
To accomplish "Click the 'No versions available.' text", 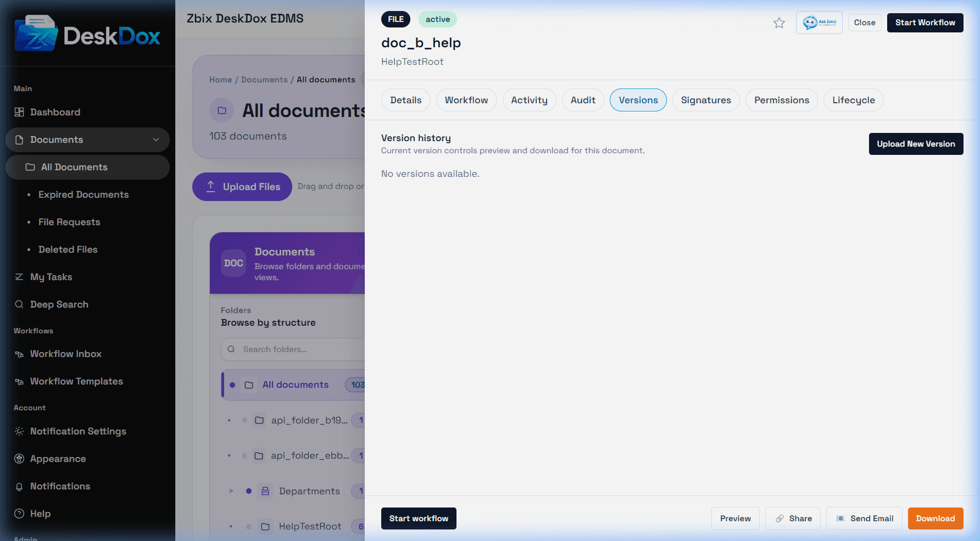I will click(x=430, y=174).
